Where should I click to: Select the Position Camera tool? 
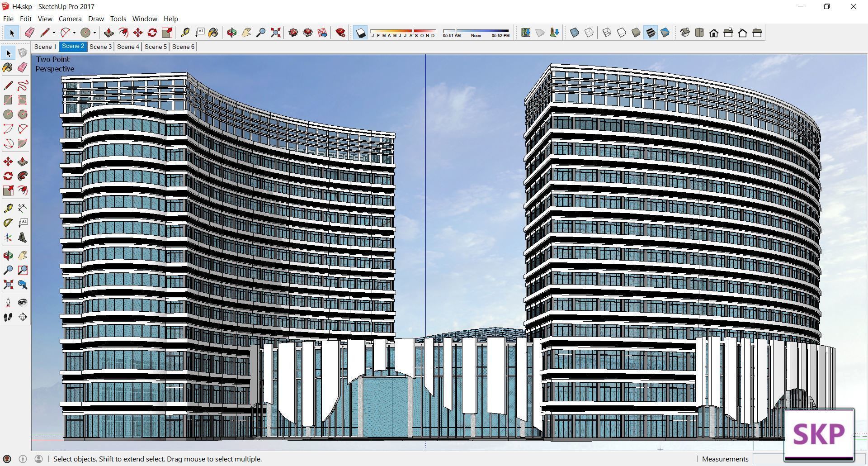[8, 302]
